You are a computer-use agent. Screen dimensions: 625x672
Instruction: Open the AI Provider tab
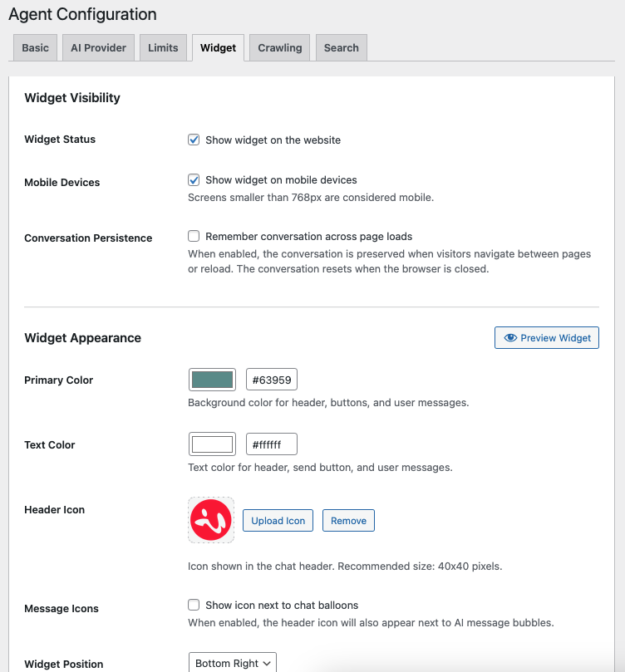tap(98, 47)
